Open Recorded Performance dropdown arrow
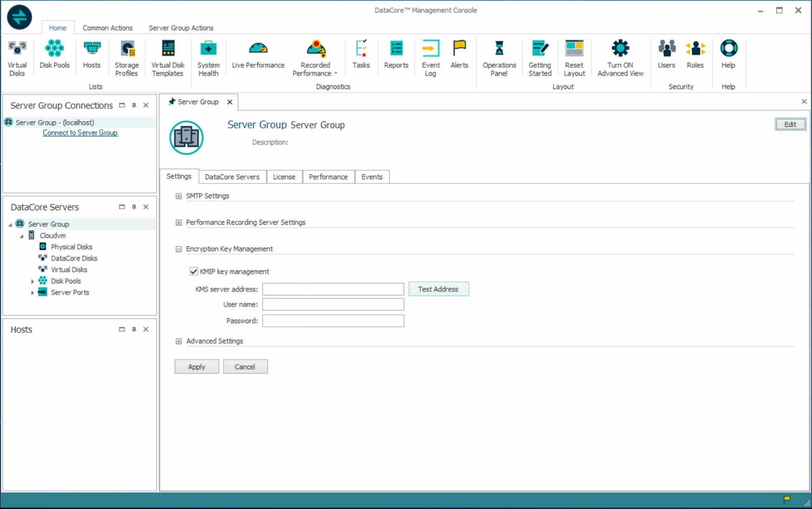Viewport: 812px width, 509px height. pos(336,74)
